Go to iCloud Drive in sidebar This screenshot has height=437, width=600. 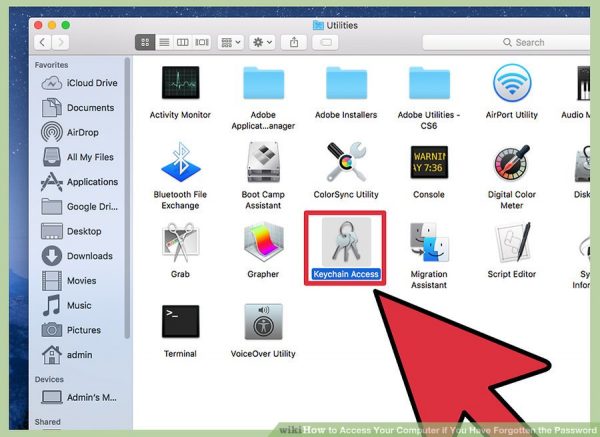tap(80, 83)
